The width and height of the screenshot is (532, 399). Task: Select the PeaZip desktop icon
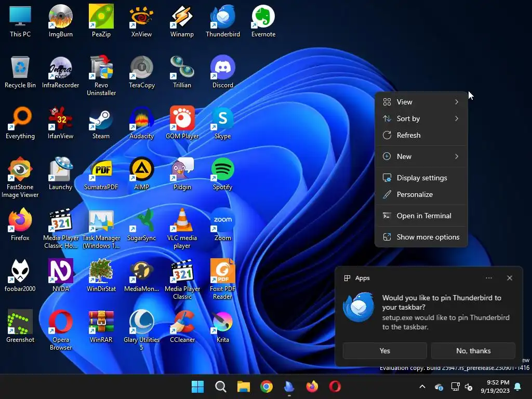pyautogui.click(x=101, y=21)
